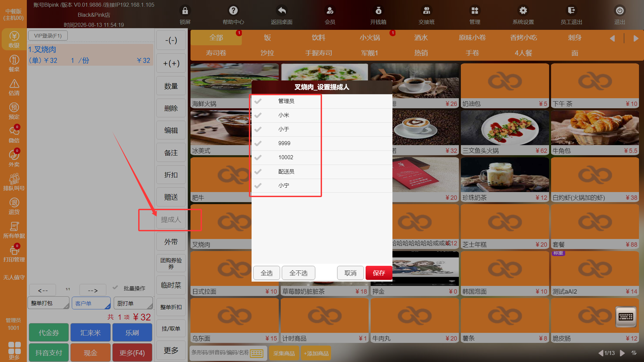Go to previous product page arrow

pyautogui.click(x=601, y=353)
